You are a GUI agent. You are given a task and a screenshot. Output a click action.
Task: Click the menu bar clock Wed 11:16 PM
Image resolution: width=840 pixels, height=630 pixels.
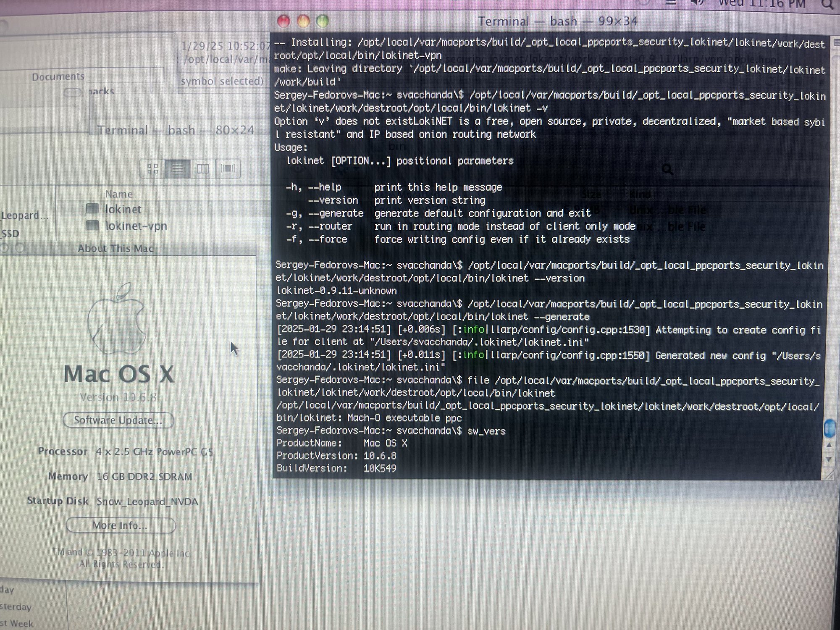(x=761, y=4)
